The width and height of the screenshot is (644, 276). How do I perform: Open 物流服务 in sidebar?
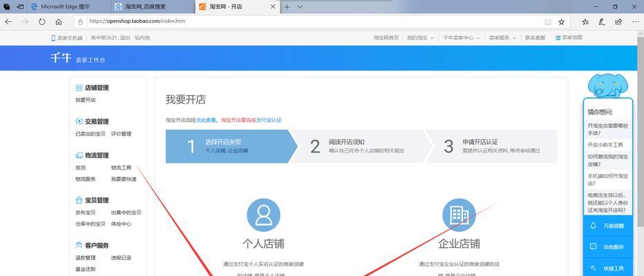click(x=86, y=179)
